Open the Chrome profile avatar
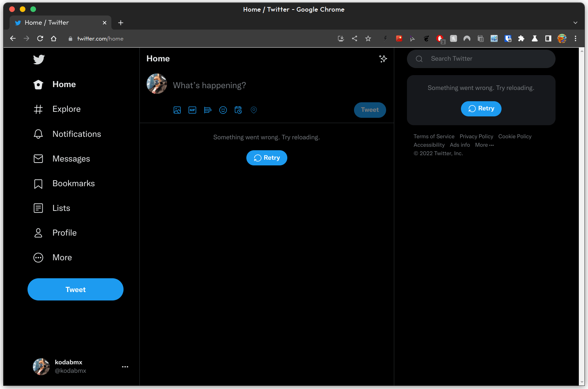 tap(562, 38)
